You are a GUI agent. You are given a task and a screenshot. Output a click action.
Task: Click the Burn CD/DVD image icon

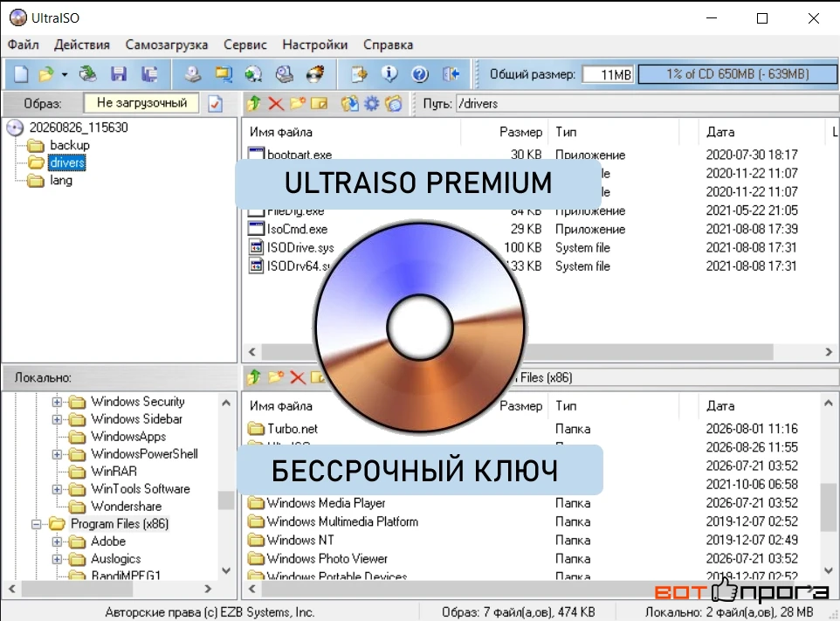315,74
